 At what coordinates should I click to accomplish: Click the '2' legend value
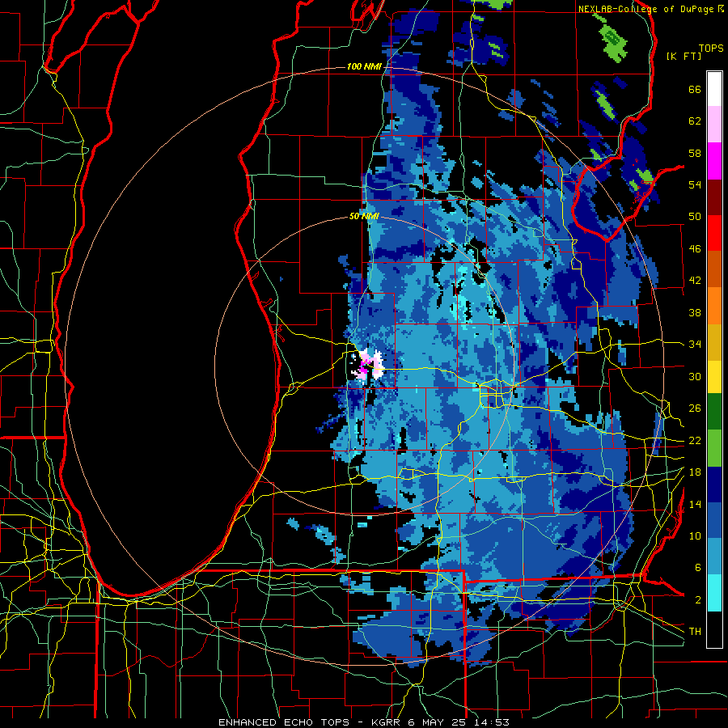pos(697,600)
